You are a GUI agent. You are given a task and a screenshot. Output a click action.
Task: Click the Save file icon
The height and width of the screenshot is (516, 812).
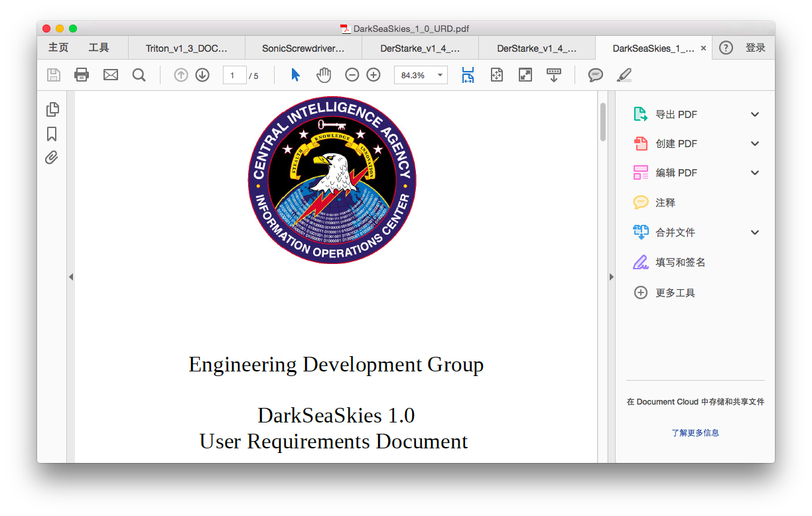pyautogui.click(x=54, y=75)
